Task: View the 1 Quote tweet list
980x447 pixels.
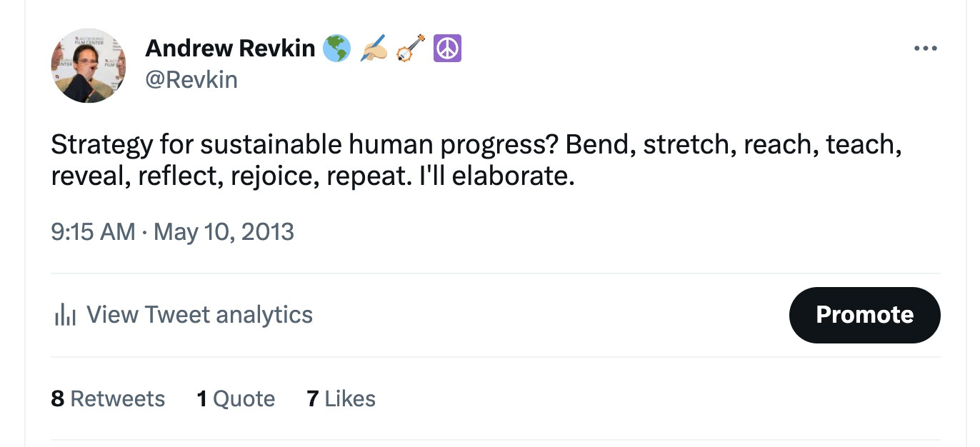Action: (236, 398)
